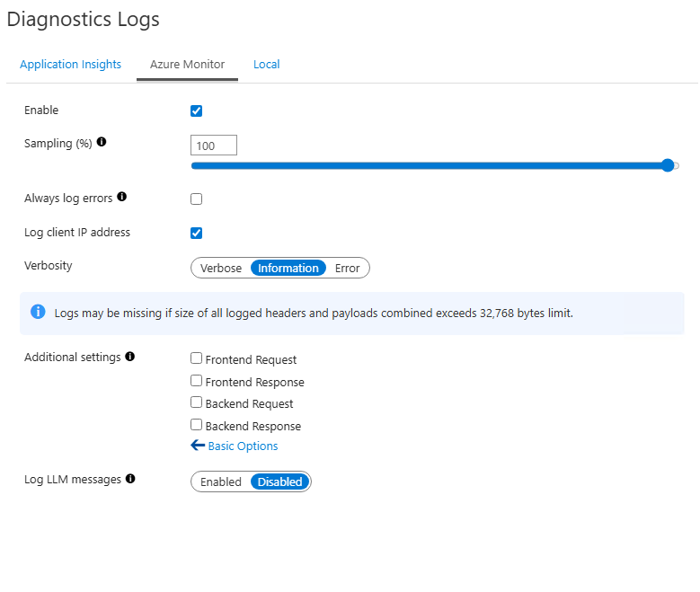
Task: Tick the Frontend Response checkbox
Action: (197, 381)
